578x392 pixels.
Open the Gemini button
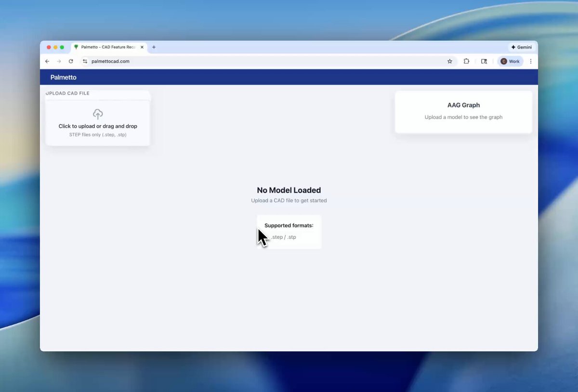coord(522,47)
